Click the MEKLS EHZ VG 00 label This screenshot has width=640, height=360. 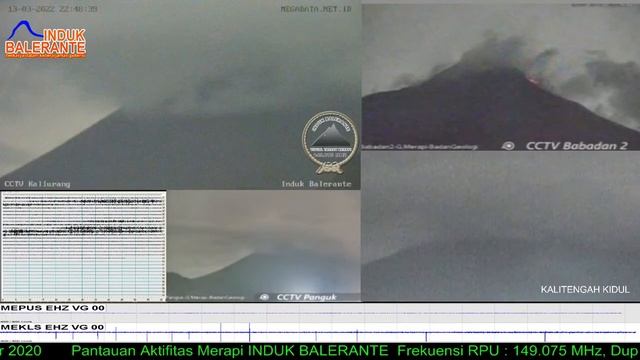coord(53,327)
